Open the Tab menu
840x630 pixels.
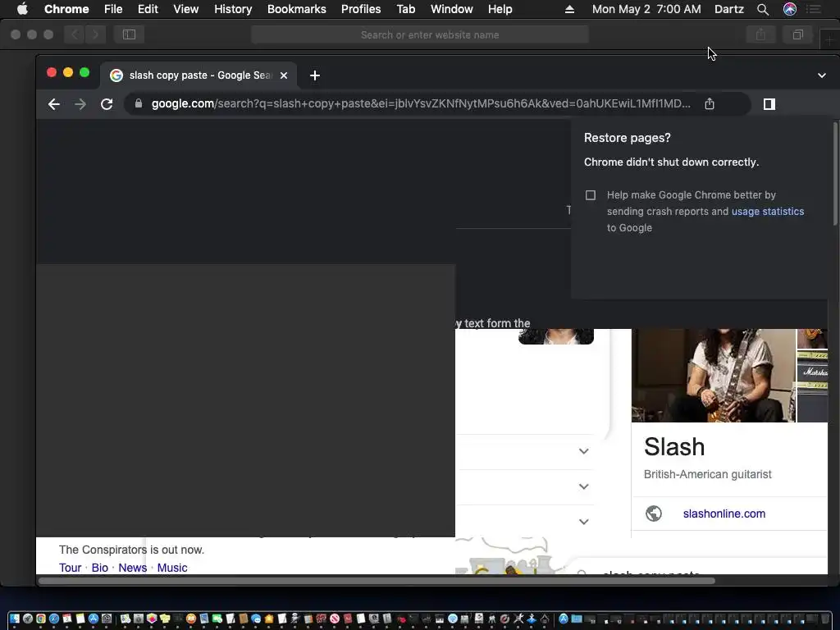[x=405, y=9]
